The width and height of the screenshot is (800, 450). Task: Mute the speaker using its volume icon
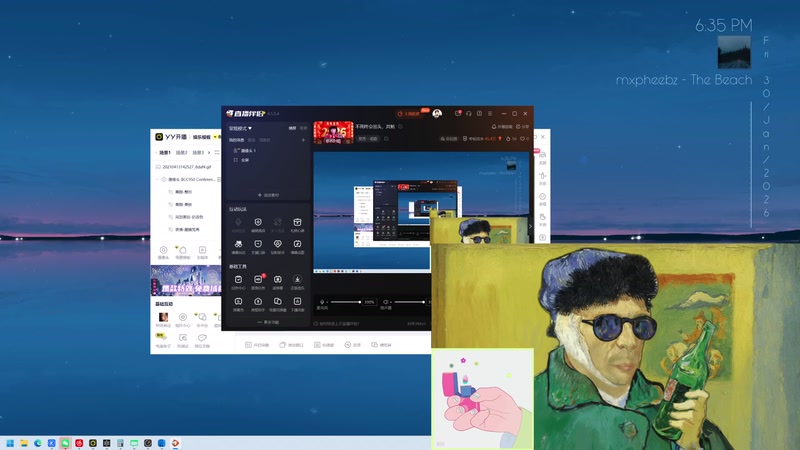pos(386,302)
